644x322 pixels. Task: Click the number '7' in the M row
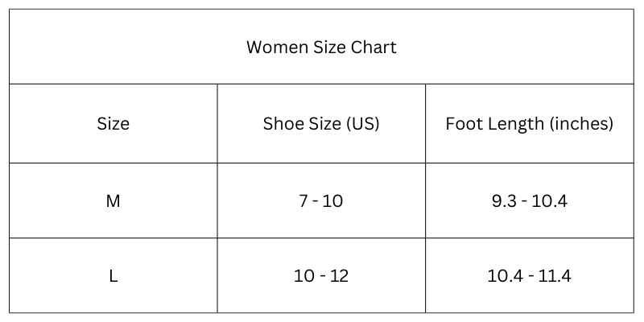pos(303,201)
